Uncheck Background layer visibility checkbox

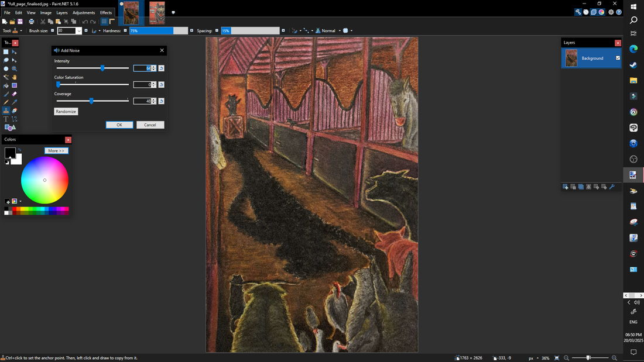pyautogui.click(x=618, y=58)
